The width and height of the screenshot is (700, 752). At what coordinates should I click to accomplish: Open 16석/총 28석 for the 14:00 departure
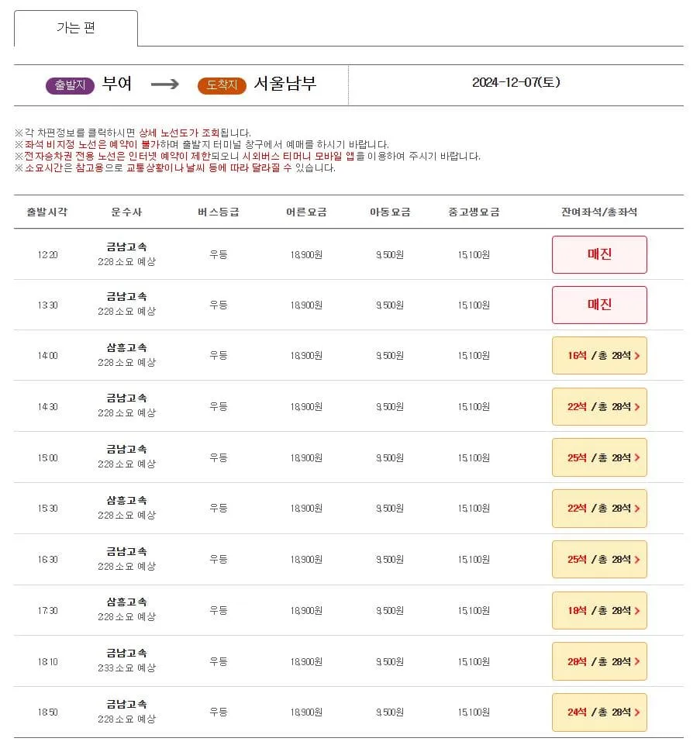598,355
